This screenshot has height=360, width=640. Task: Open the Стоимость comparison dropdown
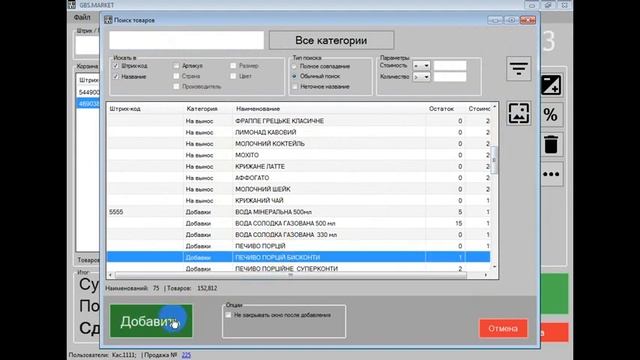(421, 66)
